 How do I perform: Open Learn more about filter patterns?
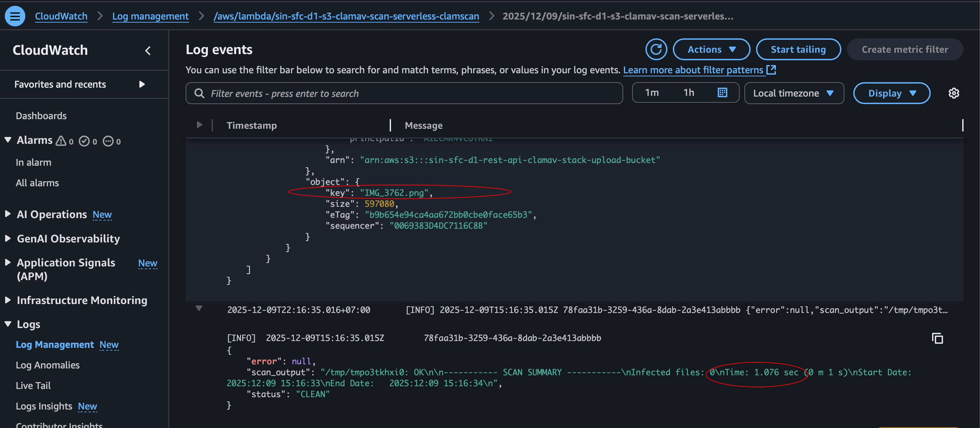693,70
